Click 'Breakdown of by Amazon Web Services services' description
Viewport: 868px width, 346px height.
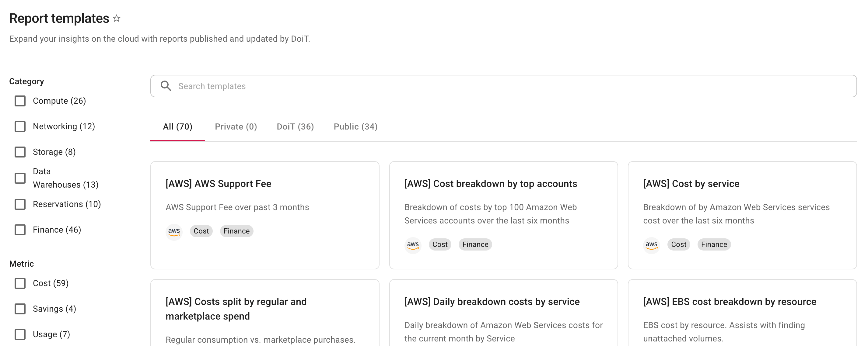[x=736, y=214]
